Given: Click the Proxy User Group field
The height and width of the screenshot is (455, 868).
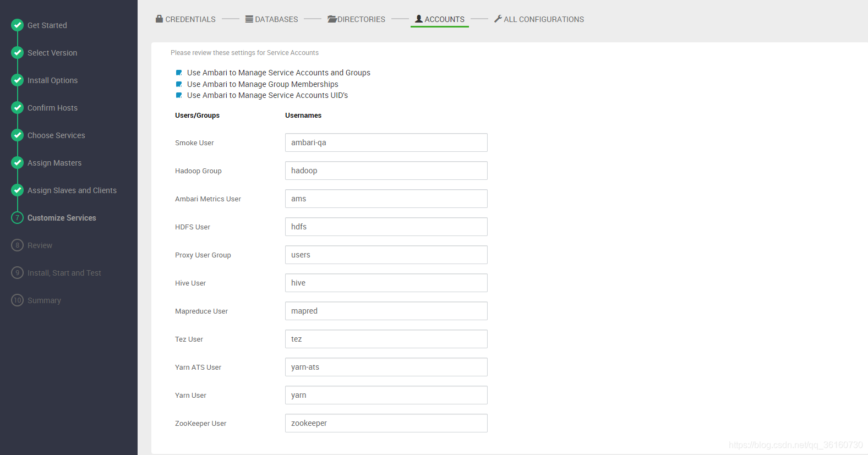Looking at the screenshot, I should [x=386, y=255].
